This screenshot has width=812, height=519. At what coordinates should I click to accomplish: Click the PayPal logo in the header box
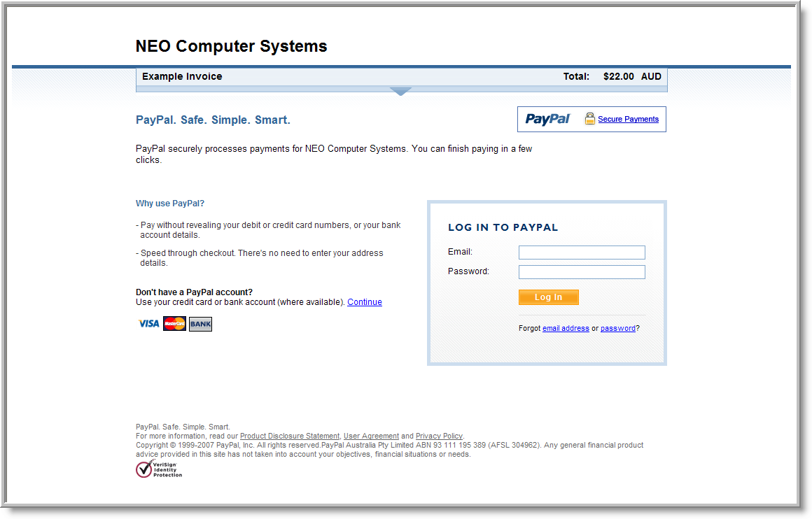click(547, 119)
